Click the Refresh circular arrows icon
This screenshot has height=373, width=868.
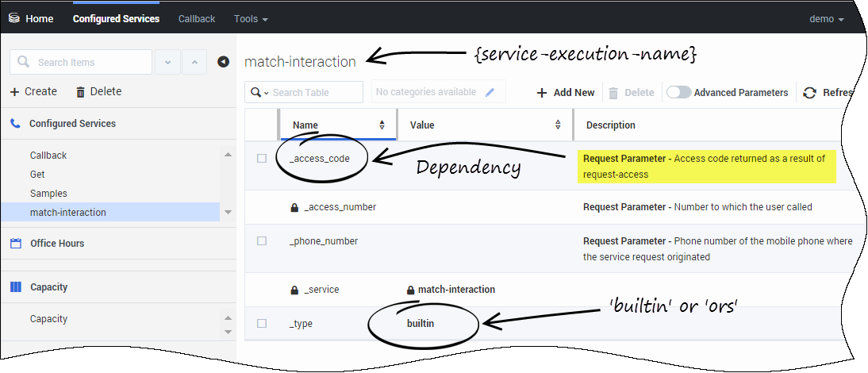click(x=809, y=93)
